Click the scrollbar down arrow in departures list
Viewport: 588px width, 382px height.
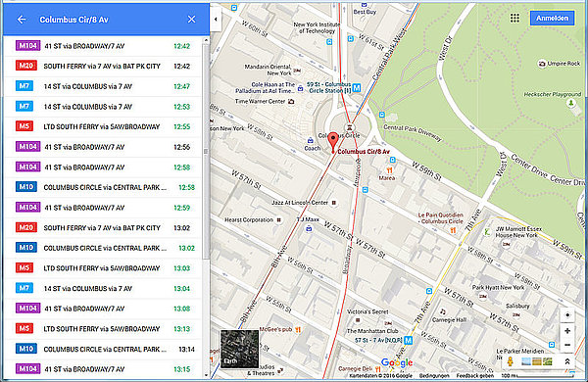[x=206, y=375]
